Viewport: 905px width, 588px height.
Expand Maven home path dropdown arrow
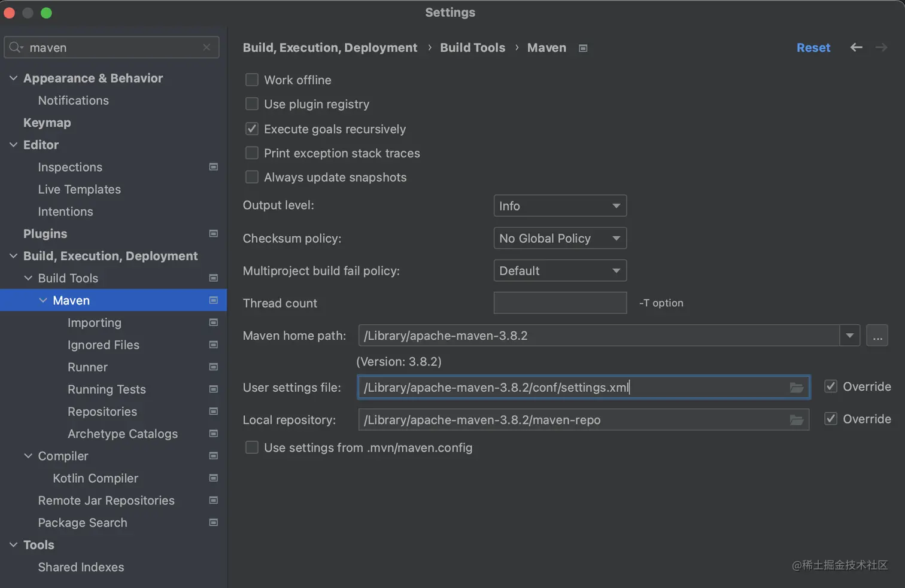pos(849,336)
